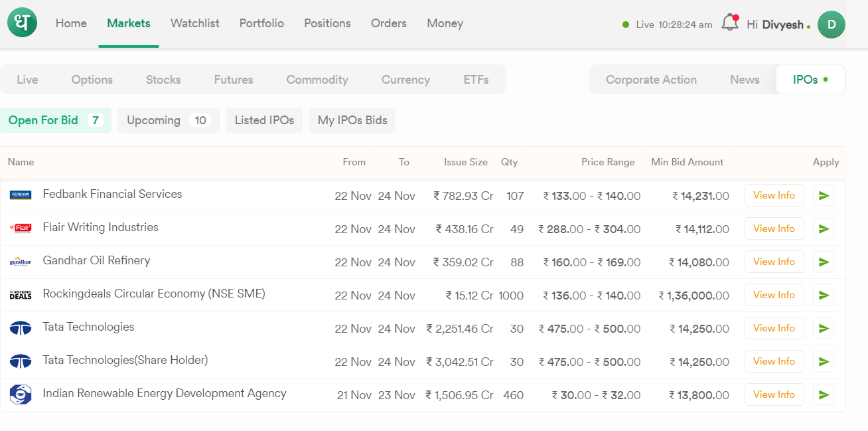Switch to the Stocks tab

pyautogui.click(x=163, y=80)
